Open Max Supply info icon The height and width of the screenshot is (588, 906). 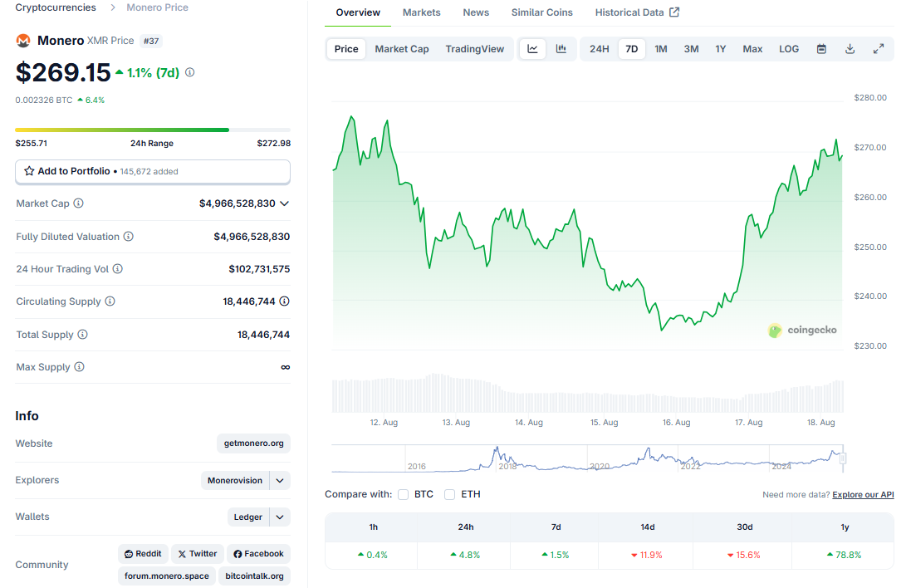[79, 367]
